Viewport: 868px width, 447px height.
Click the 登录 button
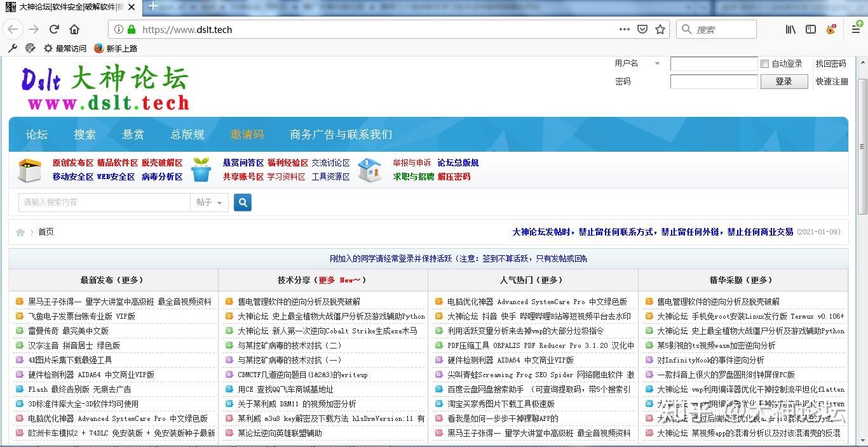click(784, 81)
